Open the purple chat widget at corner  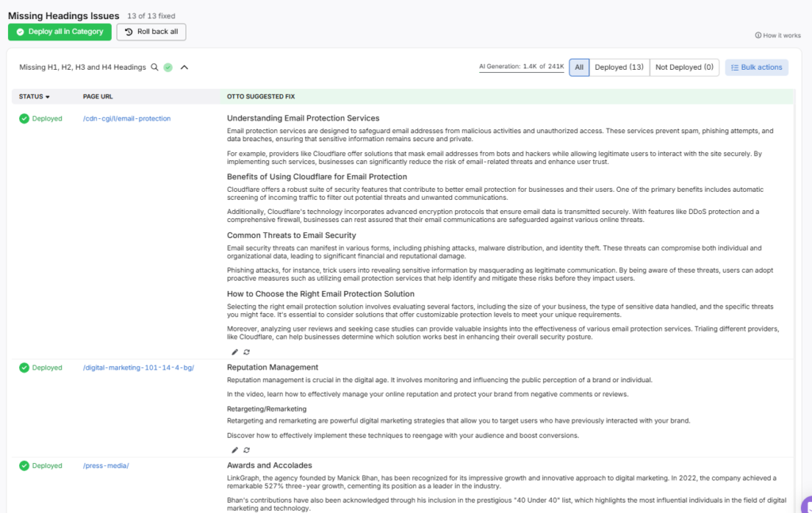point(806,506)
